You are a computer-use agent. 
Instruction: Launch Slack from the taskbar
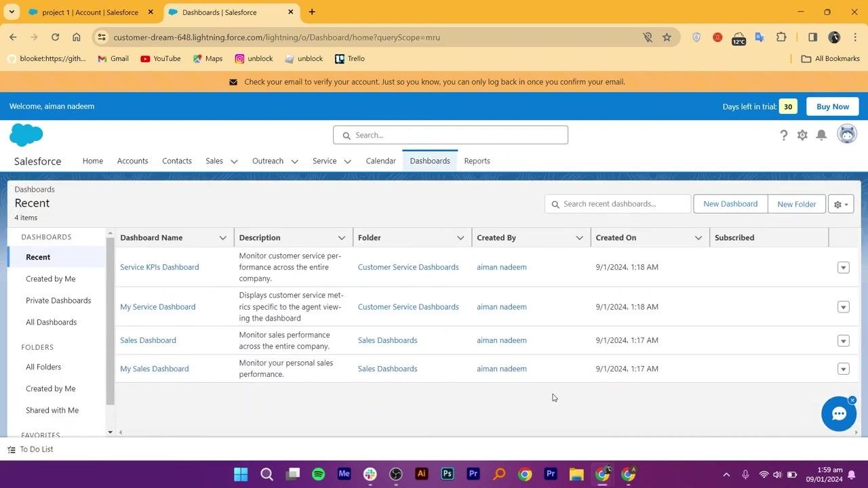(370, 474)
